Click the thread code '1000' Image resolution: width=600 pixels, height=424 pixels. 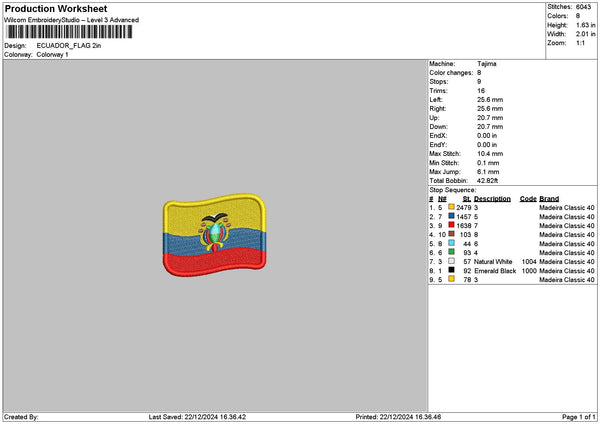[529, 271]
